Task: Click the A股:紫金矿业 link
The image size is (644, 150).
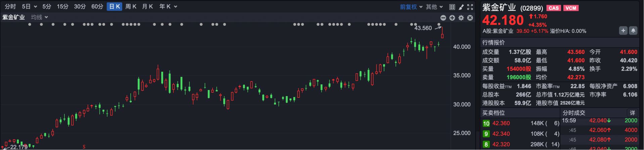Action: click(498, 31)
